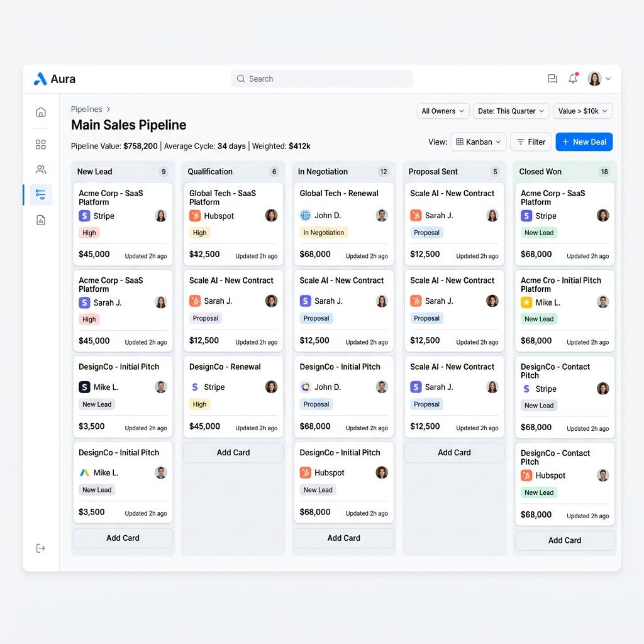This screenshot has width=644, height=644.
Task: Click the breadcrumb chevron after Pipelines
Action: (x=108, y=109)
